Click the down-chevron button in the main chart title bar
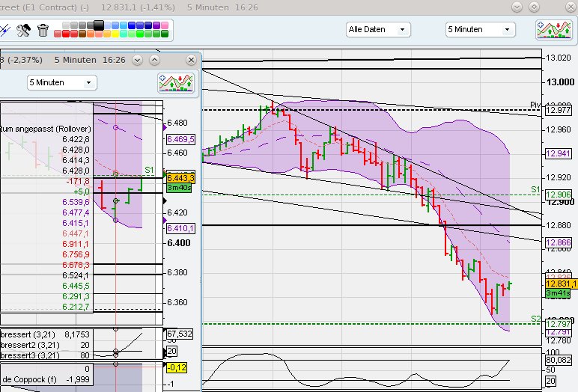 [517, 7]
